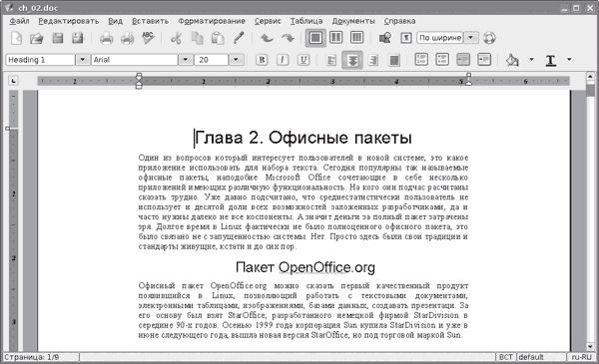Screen dimensions: 599x364
Task: Switch to two-column layout icon
Action: [335, 37]
